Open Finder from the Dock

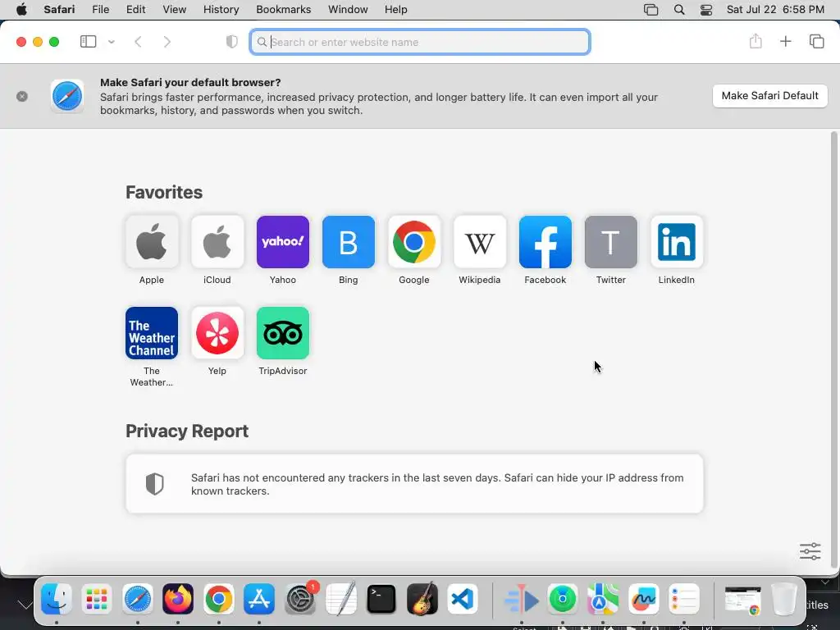coord(57,598)
